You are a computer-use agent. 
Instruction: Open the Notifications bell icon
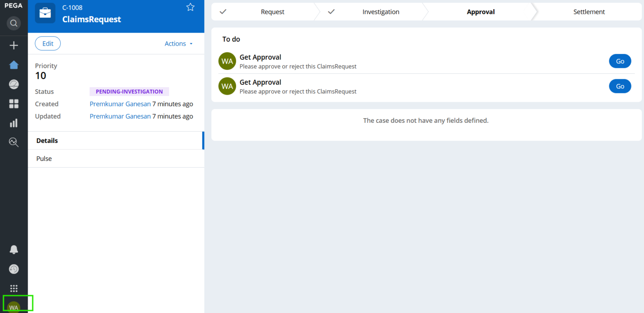(x=14, y=250)
